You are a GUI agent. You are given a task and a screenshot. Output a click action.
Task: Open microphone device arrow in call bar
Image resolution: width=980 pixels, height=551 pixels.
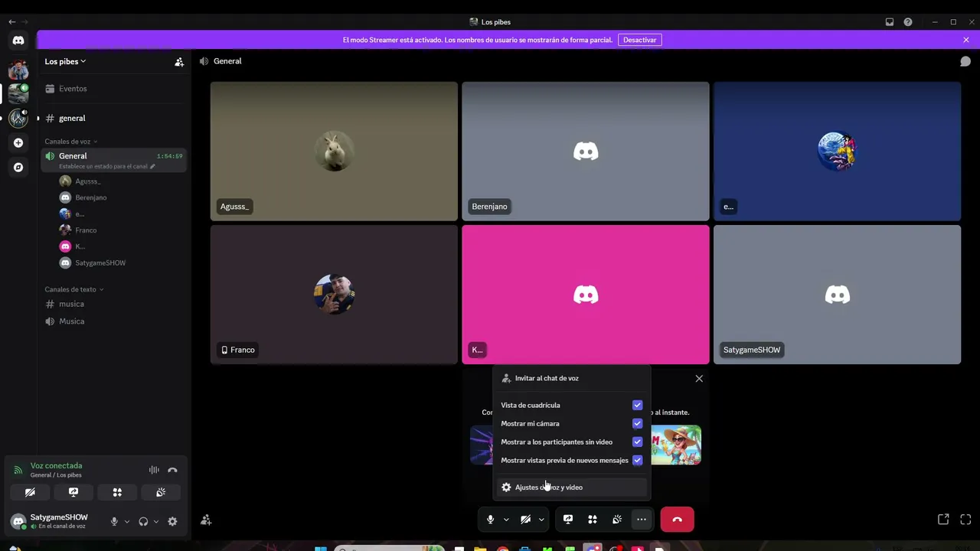tap(506, 520)
